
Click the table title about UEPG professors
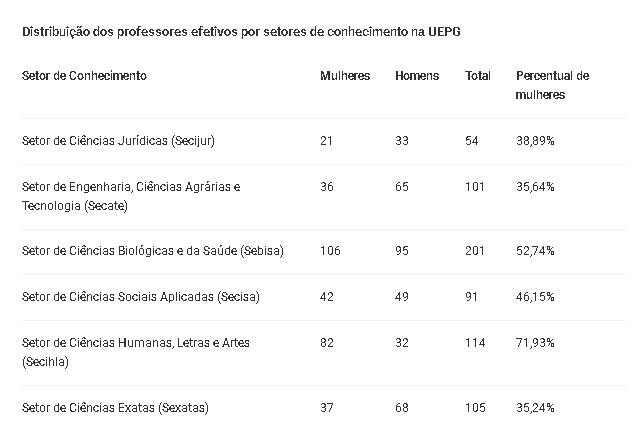[x=241, y=32]
